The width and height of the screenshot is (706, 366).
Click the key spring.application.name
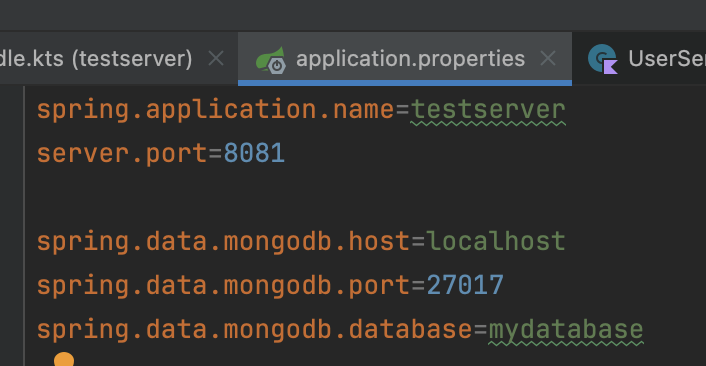click(215, 110)
